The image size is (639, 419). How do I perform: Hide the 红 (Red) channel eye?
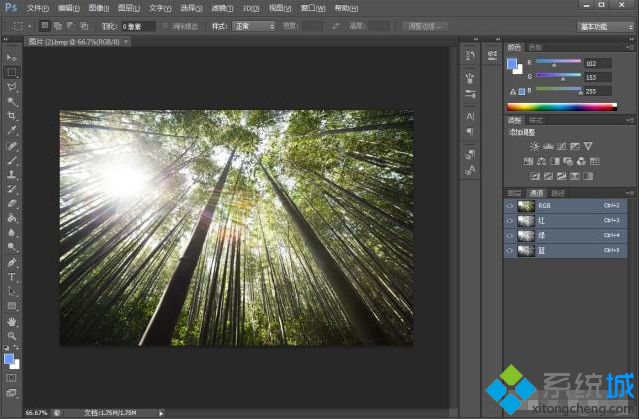tap(509, 221)
